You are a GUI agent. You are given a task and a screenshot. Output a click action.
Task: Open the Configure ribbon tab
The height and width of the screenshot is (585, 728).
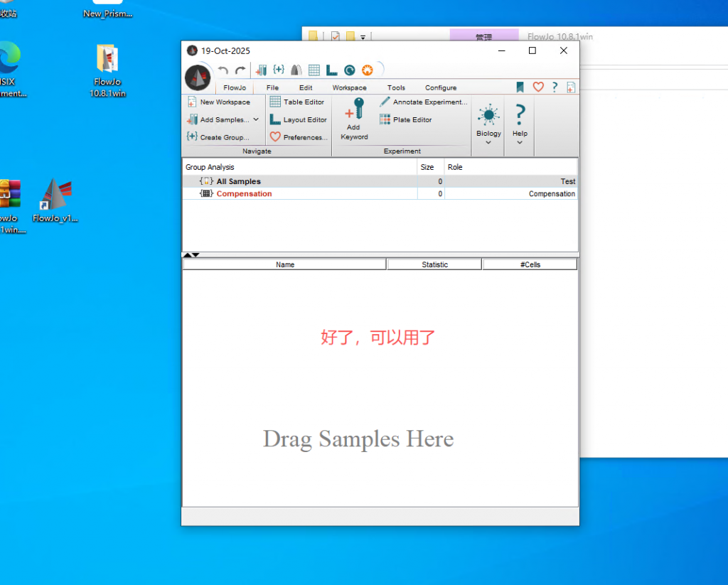(441, 87)
